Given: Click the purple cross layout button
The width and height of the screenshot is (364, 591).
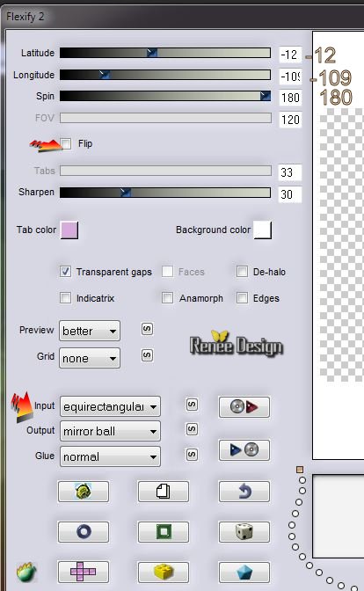Looking at the screenshot, I should [x=84, y=572].
